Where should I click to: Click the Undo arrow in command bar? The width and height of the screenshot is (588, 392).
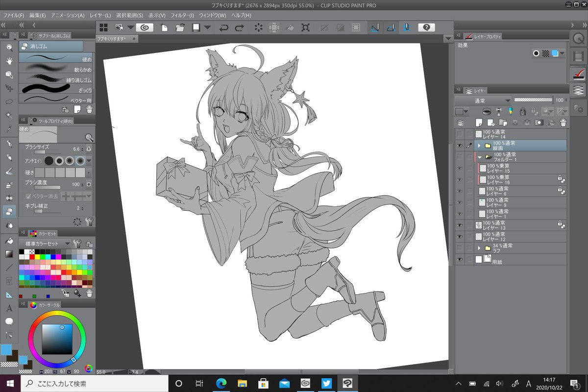pyautogui.click(x=224, y=28)
